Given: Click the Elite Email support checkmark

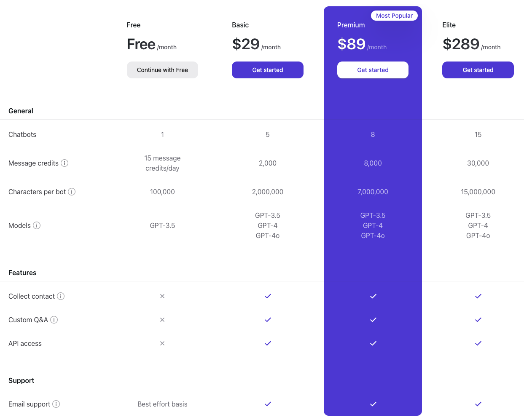Looking at the screenshot, I should click(x=478, y=404).
